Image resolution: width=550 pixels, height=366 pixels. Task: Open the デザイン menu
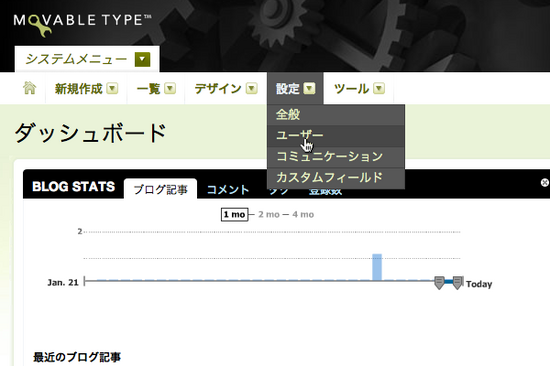pos(218,89)
